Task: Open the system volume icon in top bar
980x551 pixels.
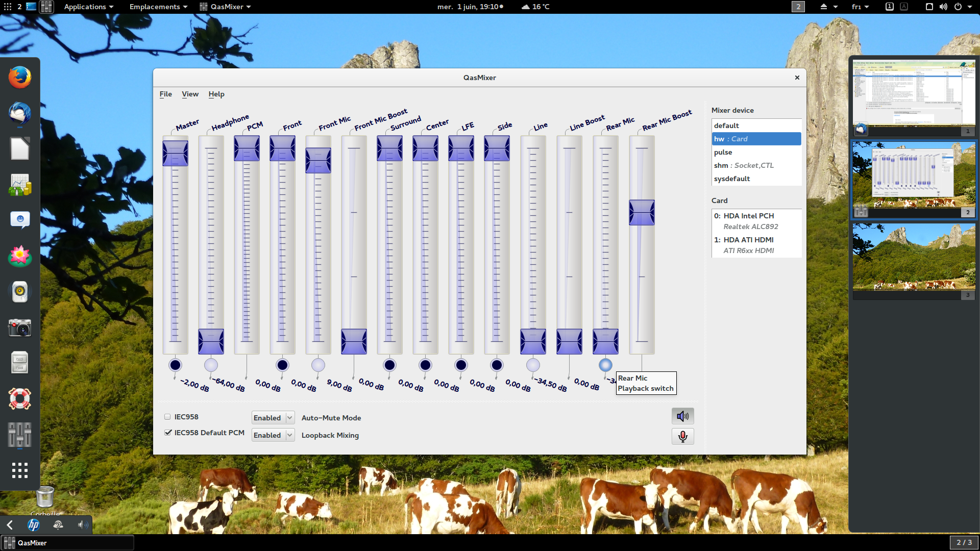Action: pyautogui.click(x=943, y=7)
